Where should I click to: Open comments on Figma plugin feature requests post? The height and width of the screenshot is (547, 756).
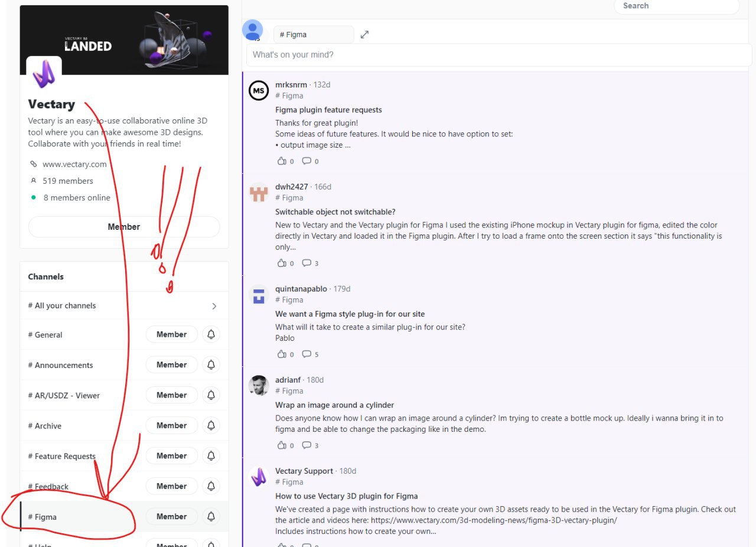pyautogui.click(x=307, y=161)
